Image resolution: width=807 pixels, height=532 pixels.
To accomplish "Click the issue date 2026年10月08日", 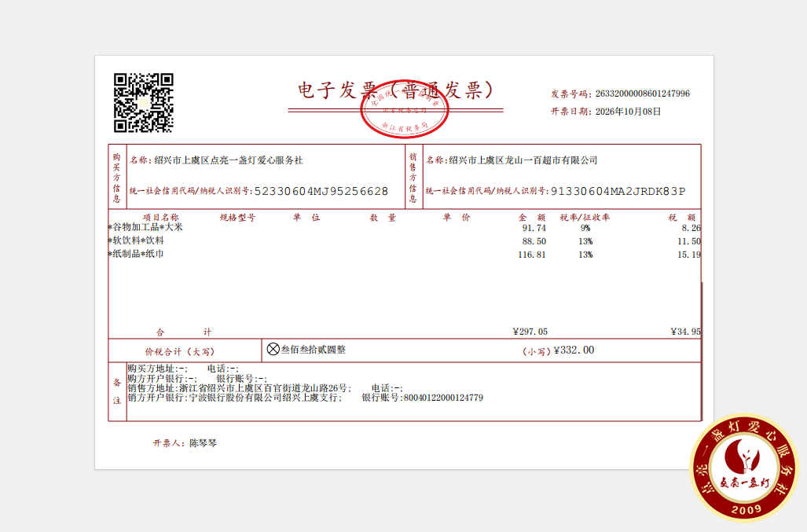I will 628,111.
